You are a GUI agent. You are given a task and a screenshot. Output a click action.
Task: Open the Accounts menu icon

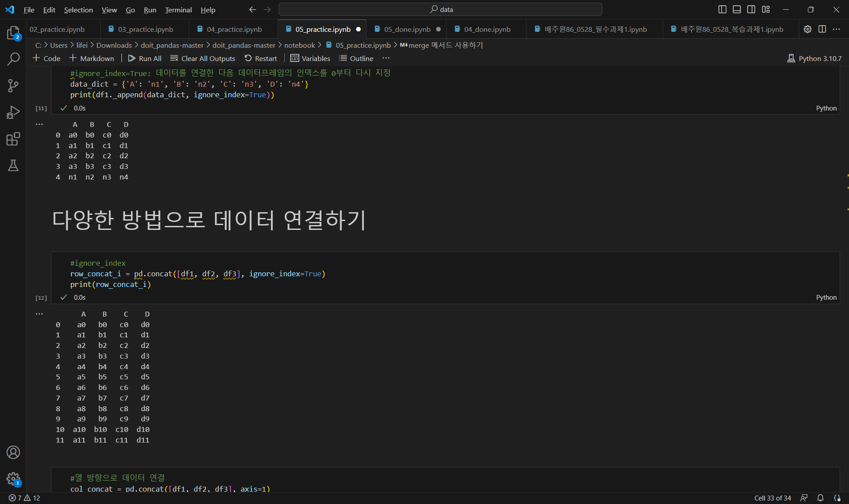13,452
